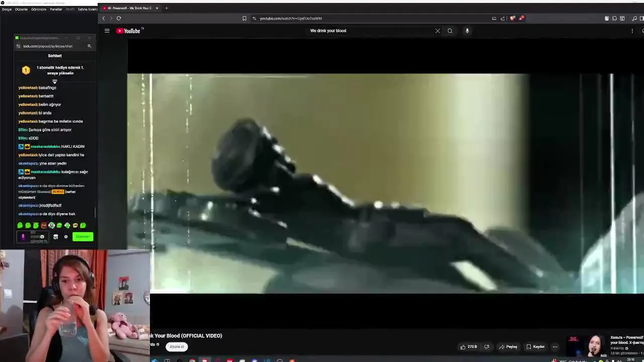The width and height of the screenshot is (644, 362).
Task: Go back in the browser
Action: click(104, 18)
